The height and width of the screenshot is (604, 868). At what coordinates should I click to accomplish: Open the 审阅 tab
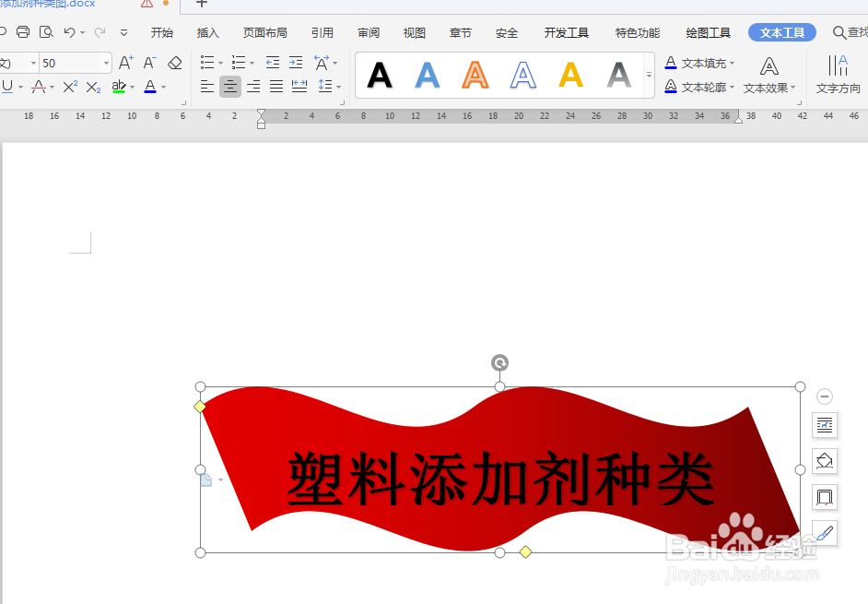369,32
